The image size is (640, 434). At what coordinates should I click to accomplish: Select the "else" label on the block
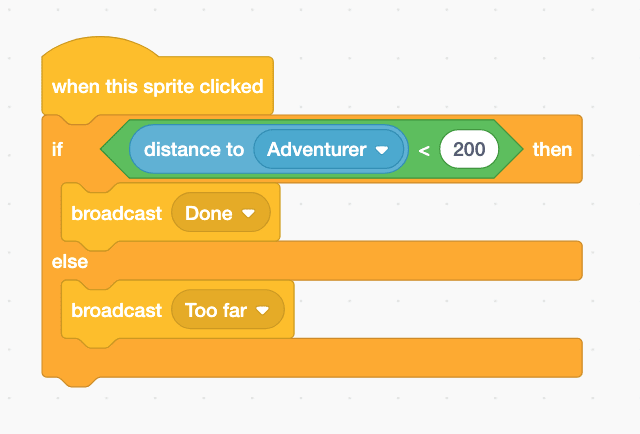70,262
